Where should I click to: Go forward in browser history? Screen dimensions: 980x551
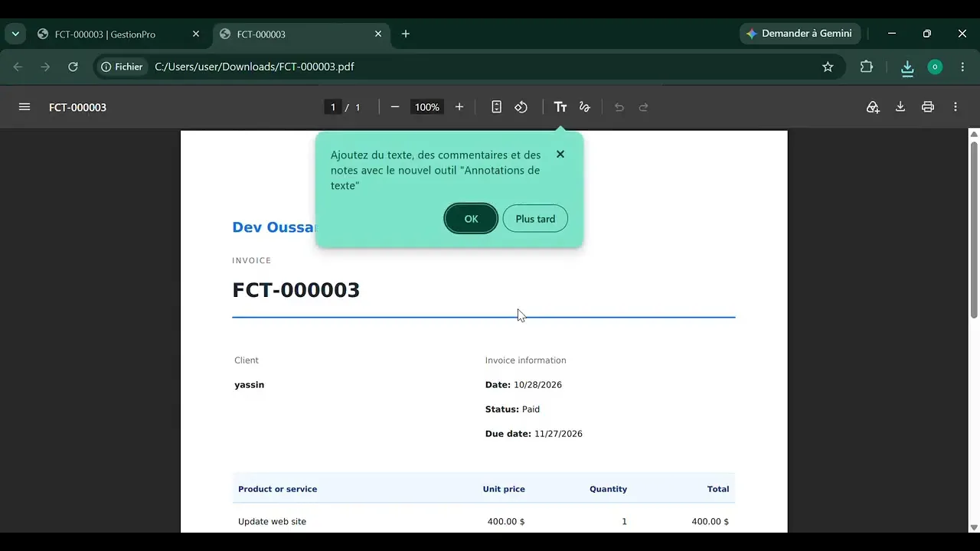pos(45,67)
